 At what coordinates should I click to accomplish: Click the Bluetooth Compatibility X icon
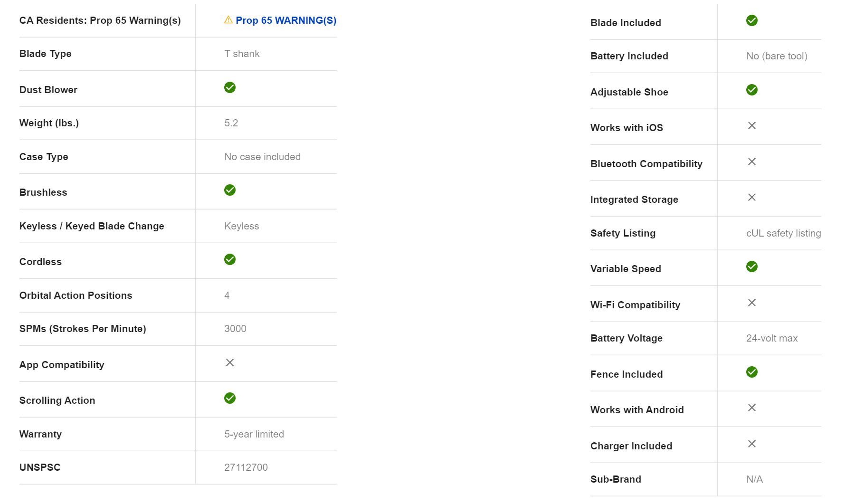752,162
